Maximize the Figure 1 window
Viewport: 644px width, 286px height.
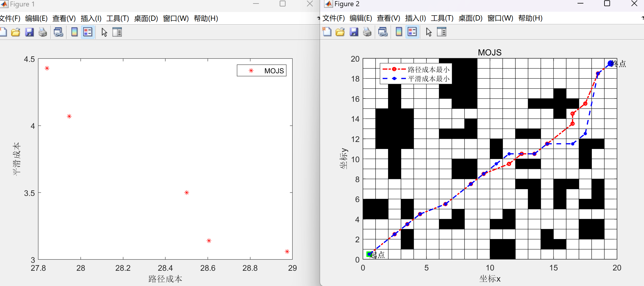coord(283,4)
